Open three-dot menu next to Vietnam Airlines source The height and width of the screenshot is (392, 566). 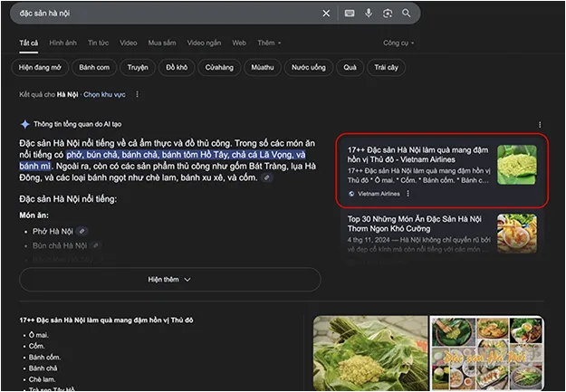click(x=408, y=194)
